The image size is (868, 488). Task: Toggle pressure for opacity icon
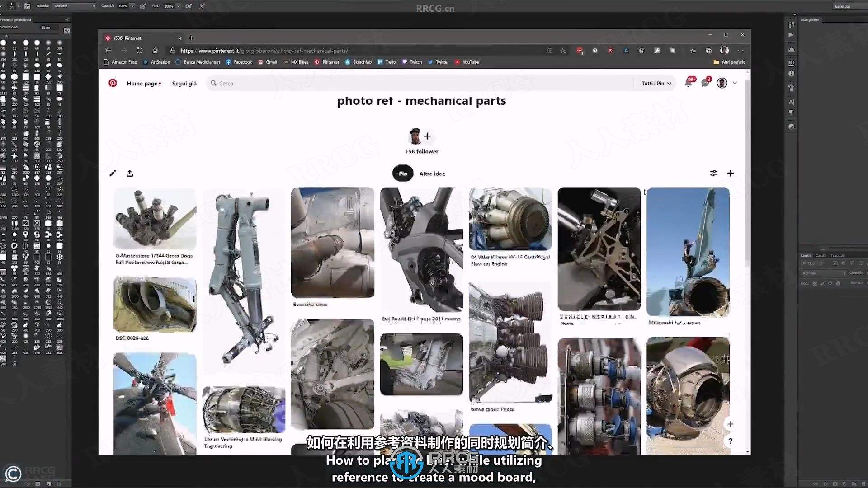[143, 6]
